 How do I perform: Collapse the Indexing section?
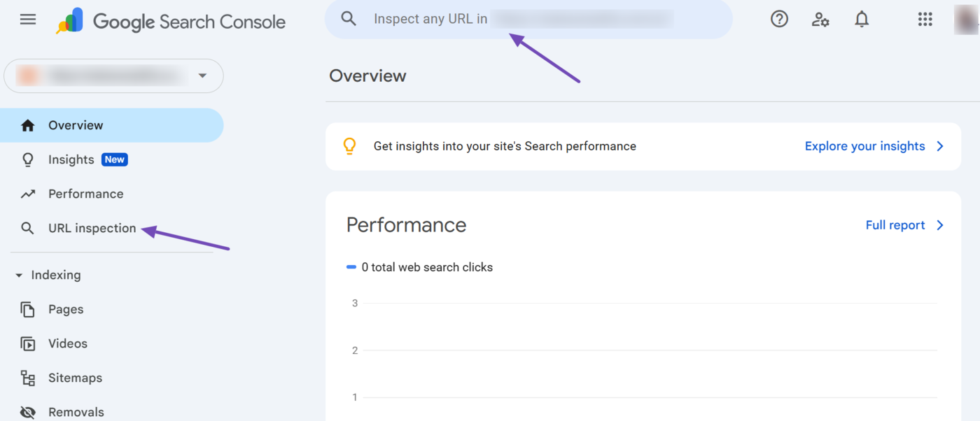[19, 276]
